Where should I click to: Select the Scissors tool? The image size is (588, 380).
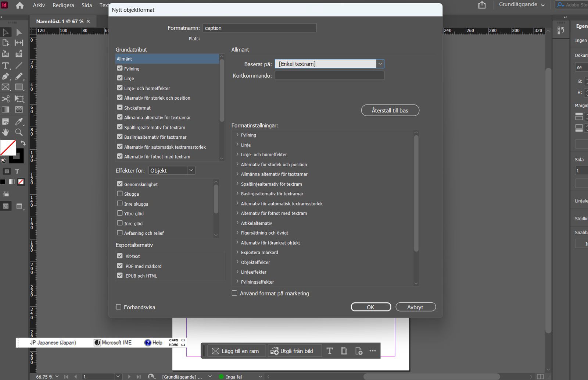point(6,99)
